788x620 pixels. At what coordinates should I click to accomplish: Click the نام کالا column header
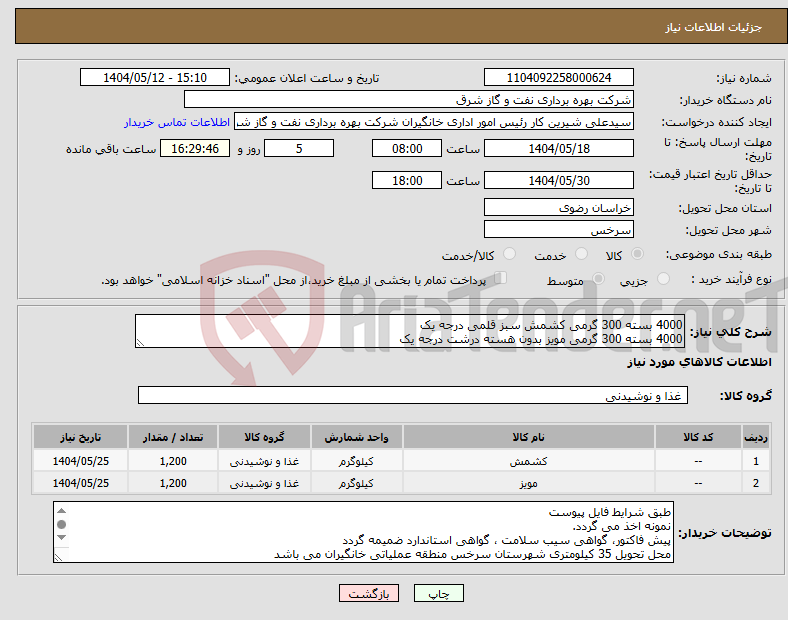529,437
